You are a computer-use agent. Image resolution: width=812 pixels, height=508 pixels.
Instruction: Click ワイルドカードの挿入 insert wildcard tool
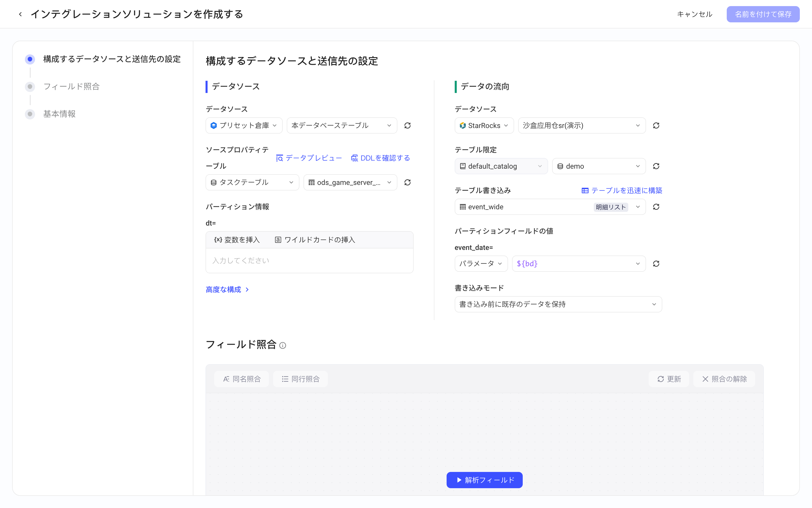[x=315, y=240]
